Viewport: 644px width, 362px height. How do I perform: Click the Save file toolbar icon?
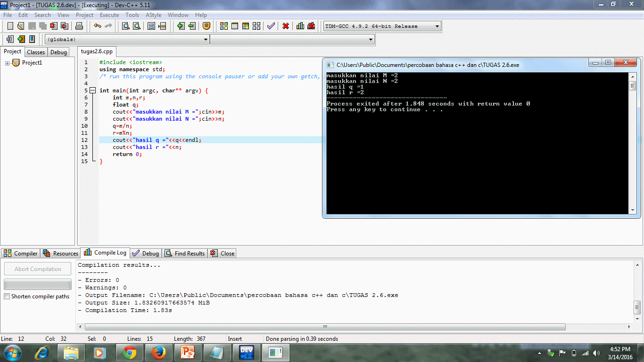(32, 26)
